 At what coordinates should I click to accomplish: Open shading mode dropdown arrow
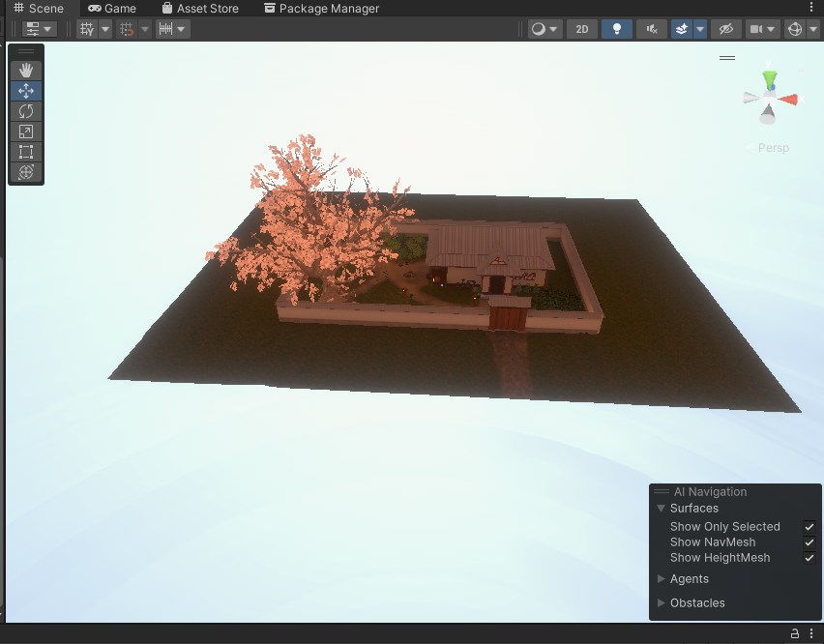point(553,29)
